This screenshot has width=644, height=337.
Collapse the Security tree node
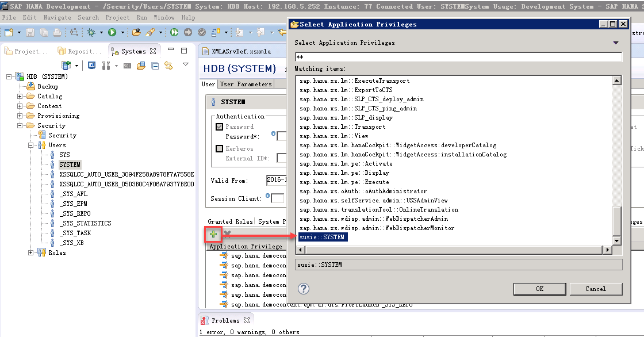pos(20,125)
